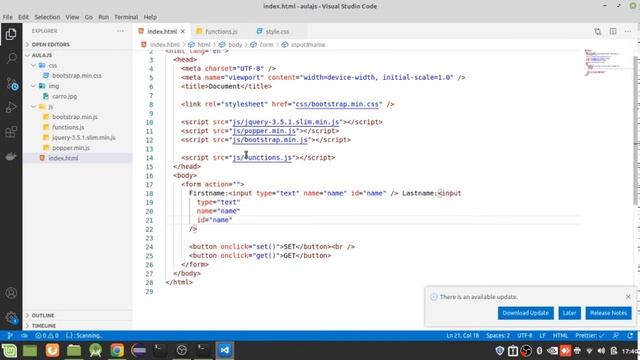
Task: Open bootstrap.min.css in the explorer
Action: (77, 76)
